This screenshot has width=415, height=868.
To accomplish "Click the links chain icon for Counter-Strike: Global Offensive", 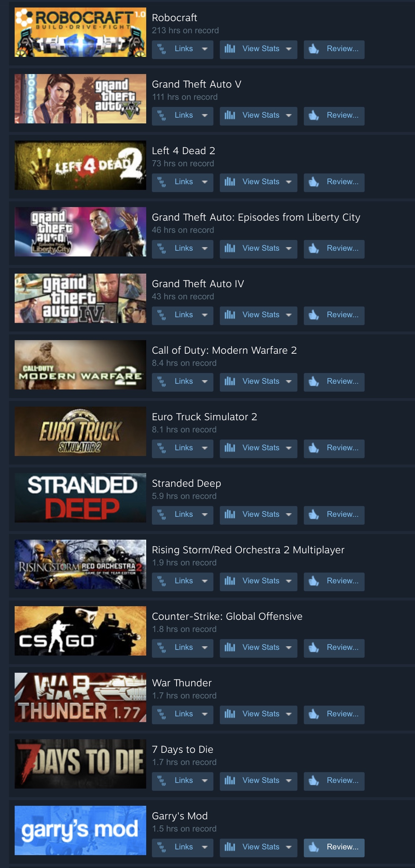I will [162, 648].
